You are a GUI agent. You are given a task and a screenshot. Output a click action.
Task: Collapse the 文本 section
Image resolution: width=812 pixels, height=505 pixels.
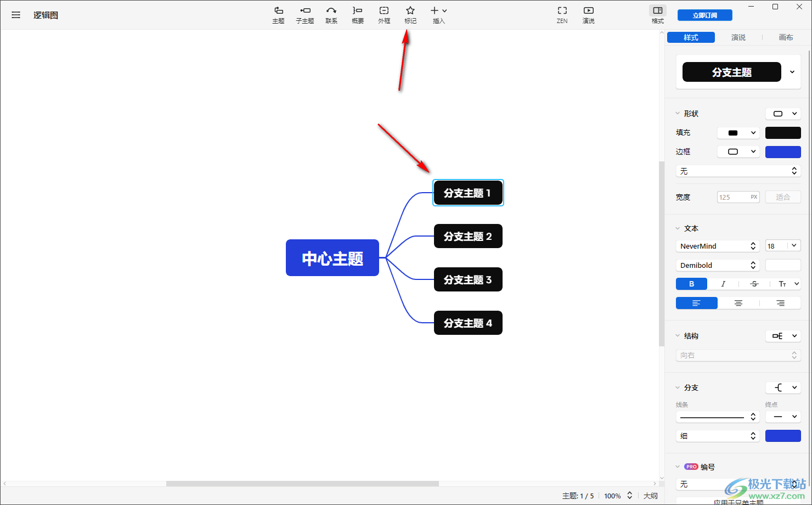point(678,228)
